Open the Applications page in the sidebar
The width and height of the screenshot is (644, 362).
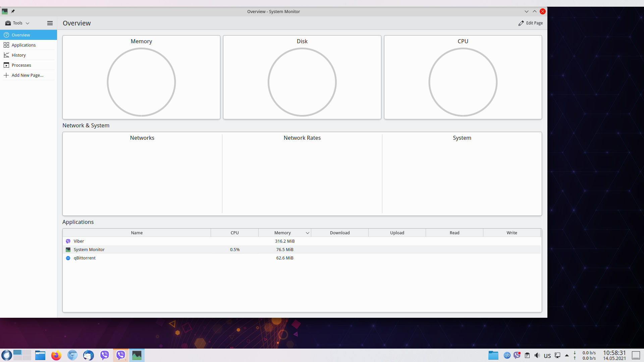click(23, 45)
